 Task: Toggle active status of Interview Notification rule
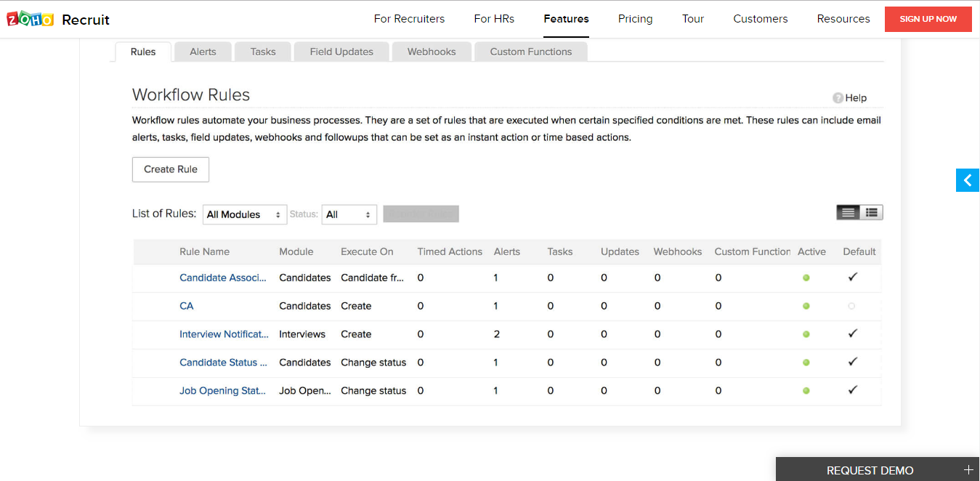tap(806, 334)
